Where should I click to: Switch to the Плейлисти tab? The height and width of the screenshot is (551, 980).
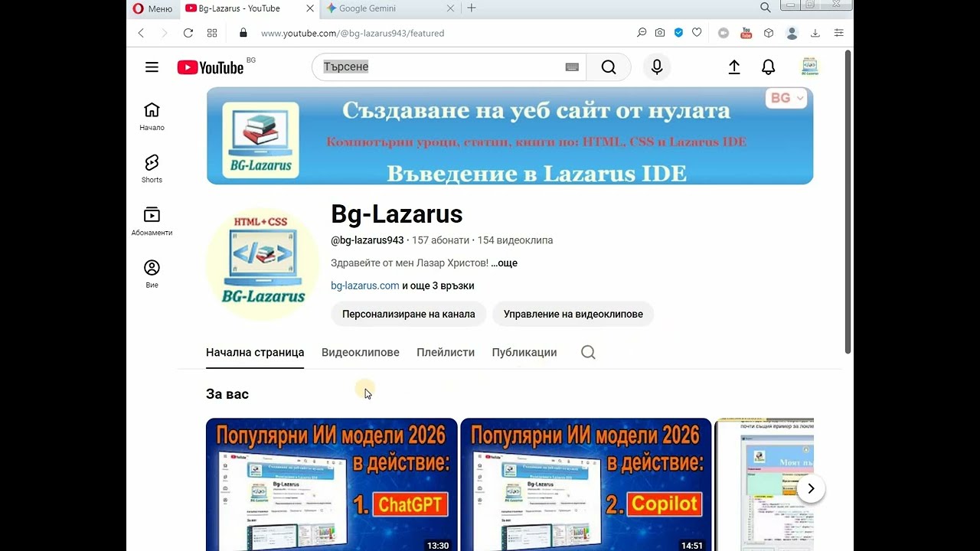(446, 353)
